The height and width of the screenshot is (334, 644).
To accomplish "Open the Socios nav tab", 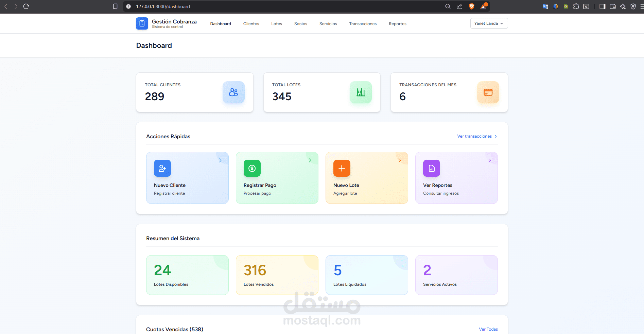I will click(301, 24).
